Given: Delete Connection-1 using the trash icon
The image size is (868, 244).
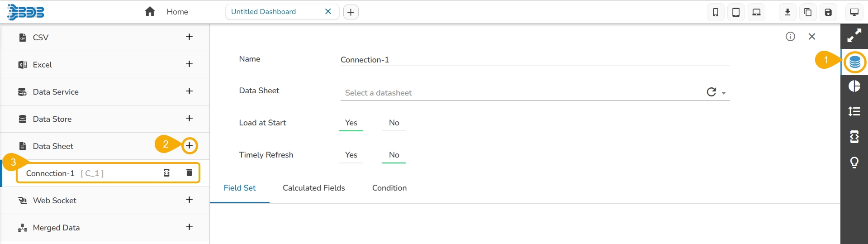Looking at the screenshot, I should [x=189, y=172].
